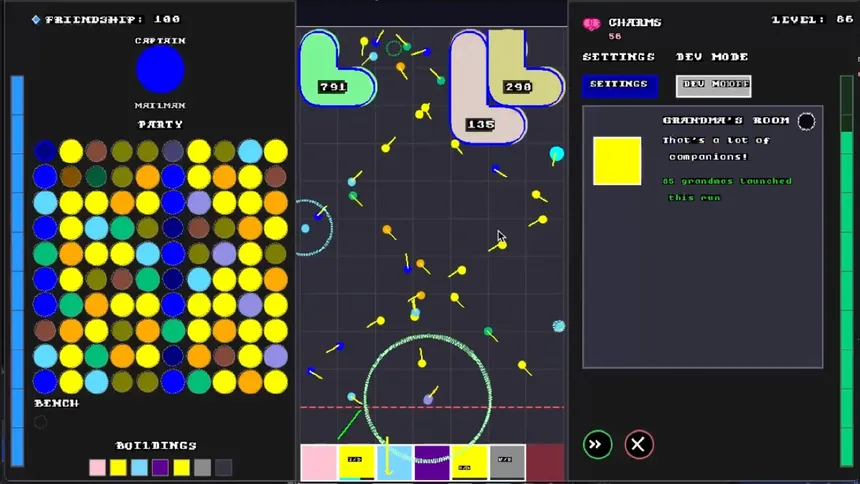Select the pink building tile in the bottom bar

(x=319, y=462)
